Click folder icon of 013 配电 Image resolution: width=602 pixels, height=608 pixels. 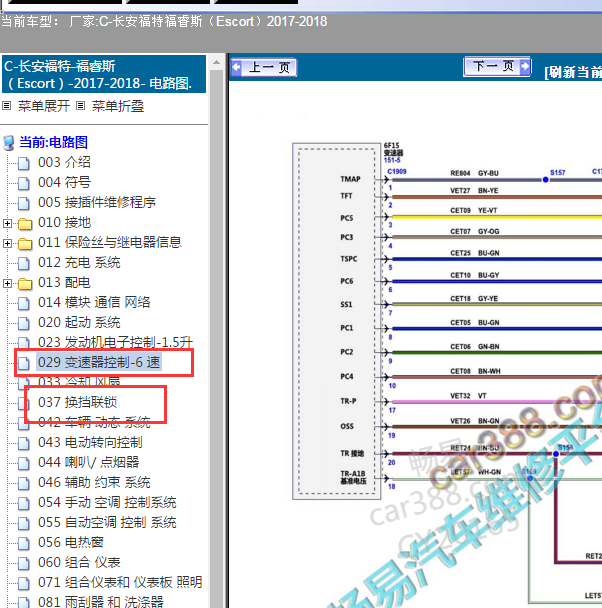pyautogui.click(x=25, y=284)
